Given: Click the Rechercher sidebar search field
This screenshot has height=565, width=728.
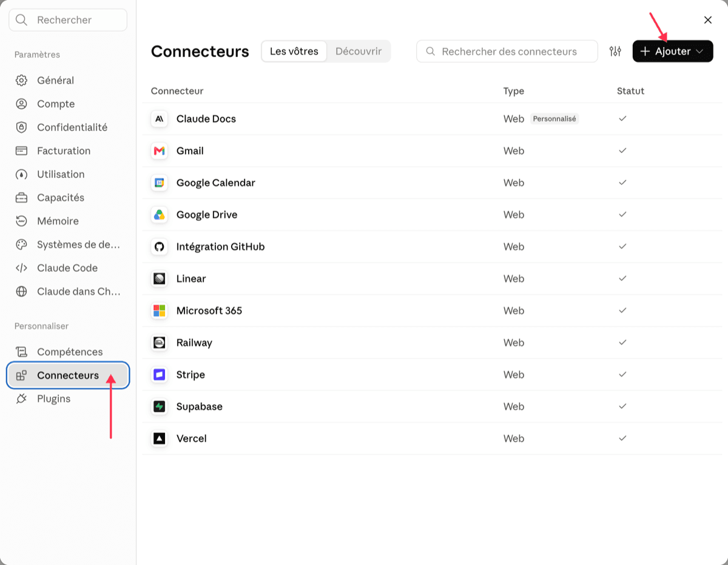Looking at the screenshot, I should tap(68, 20).
